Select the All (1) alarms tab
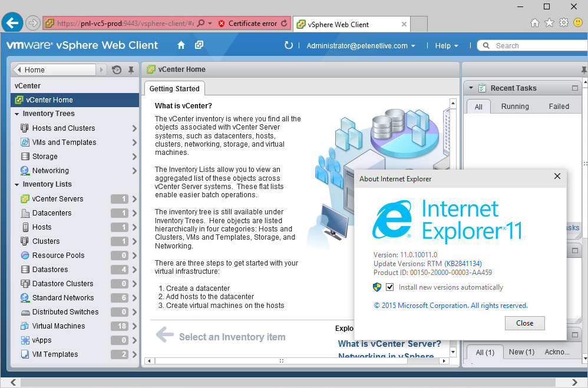Screen dimensions: 588x388 (x=485, y=353)
